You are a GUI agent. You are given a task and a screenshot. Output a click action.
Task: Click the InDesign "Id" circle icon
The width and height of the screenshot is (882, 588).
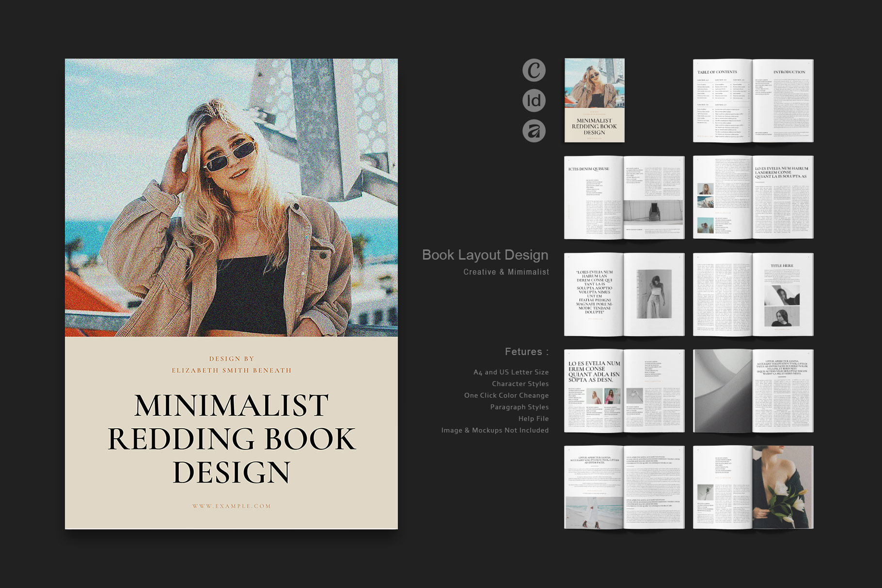point(534,101)
